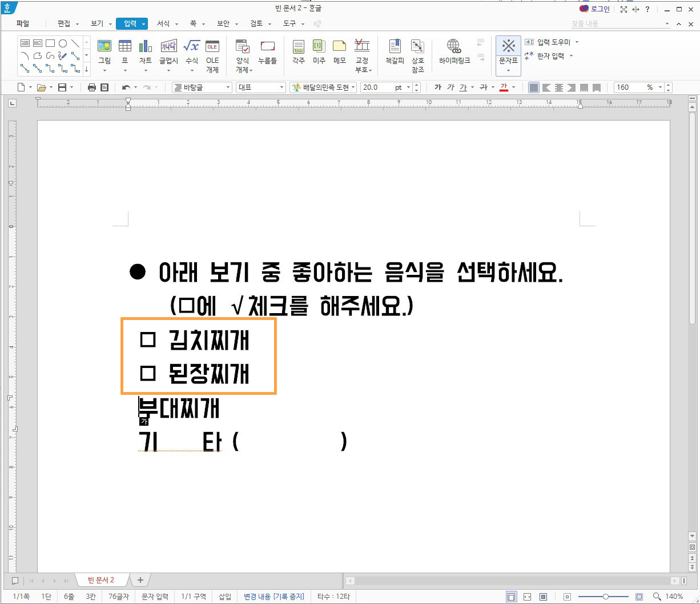Screen dimensions: 700x604
Task: Apply center paragraph alignment
Action: [x=559, y=87]
